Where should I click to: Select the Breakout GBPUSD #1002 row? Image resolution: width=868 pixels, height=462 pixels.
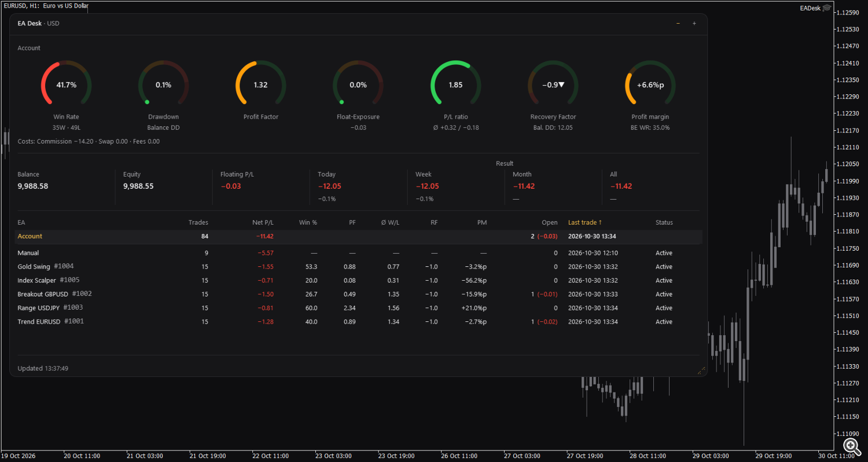click(x=358, y=294)
